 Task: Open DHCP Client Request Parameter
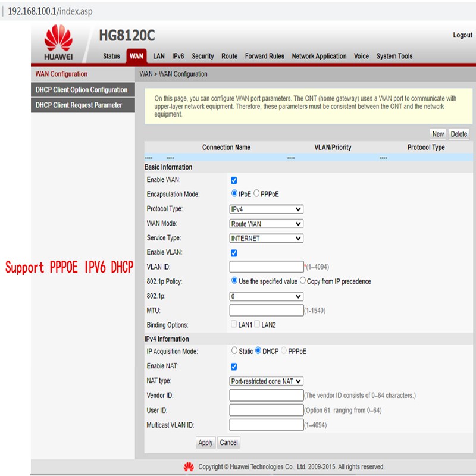83,105
